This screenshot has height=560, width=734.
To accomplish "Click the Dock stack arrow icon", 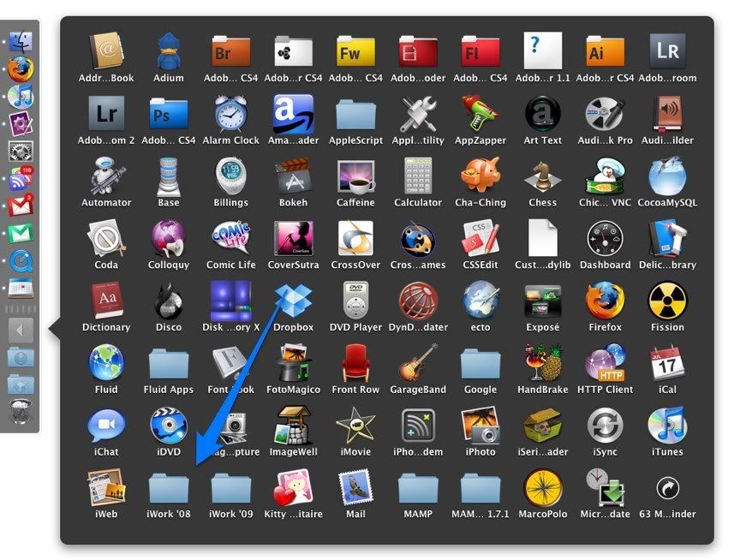I will (x=21, y=330).
